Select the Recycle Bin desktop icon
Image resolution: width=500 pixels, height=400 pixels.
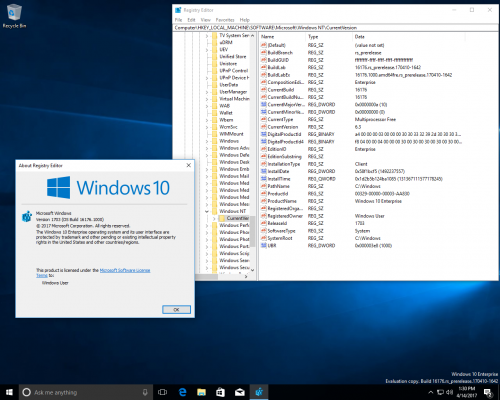(x=14, y=16)
